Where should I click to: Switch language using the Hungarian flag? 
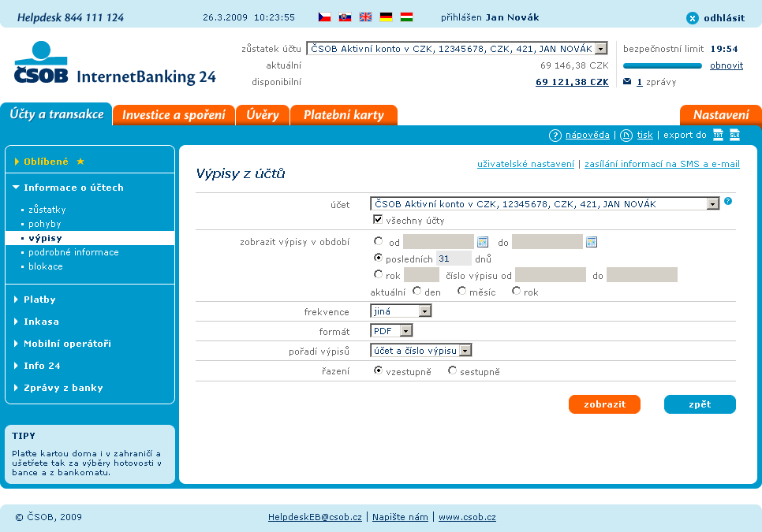click(407, 17)
